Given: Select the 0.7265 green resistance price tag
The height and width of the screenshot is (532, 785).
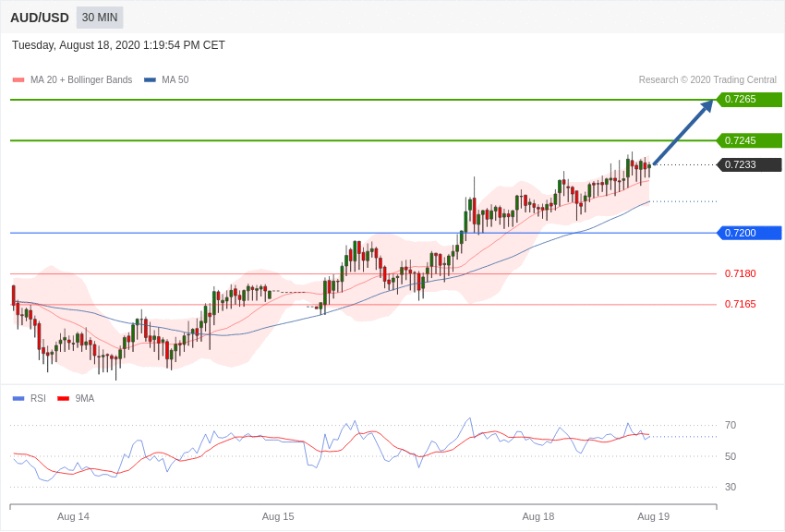Looking at the screenshot, I should (750, 99).
